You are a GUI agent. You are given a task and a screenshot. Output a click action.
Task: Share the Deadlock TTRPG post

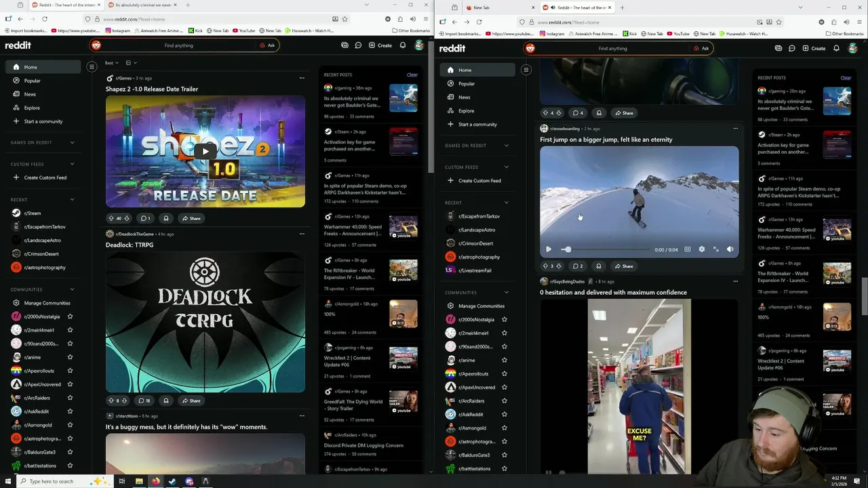191,401
